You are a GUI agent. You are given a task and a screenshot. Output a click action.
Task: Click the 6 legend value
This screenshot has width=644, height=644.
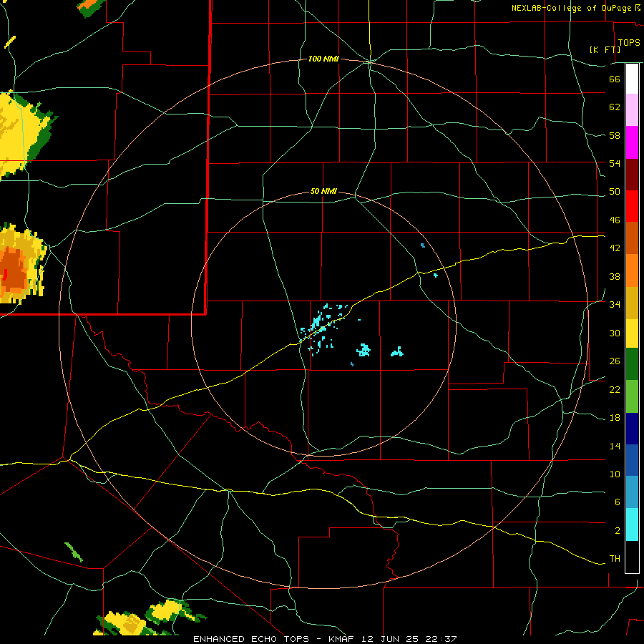click(618, 502)
